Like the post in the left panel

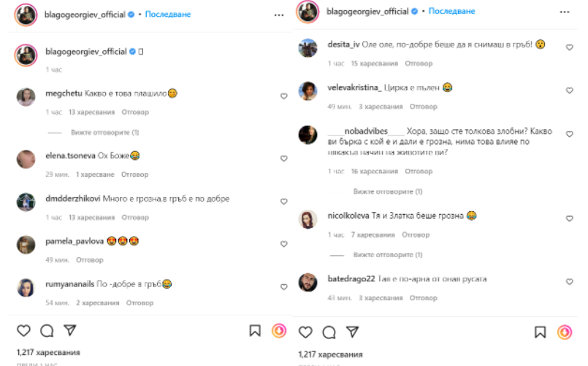click(x=23, y=331)
